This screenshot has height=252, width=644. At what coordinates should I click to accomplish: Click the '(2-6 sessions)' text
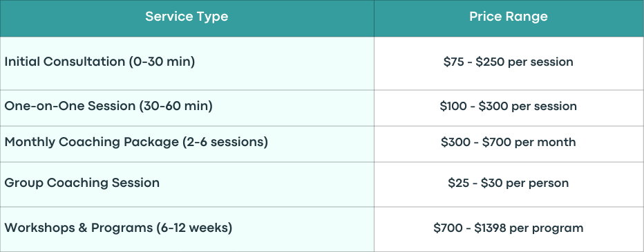(225, 142)
